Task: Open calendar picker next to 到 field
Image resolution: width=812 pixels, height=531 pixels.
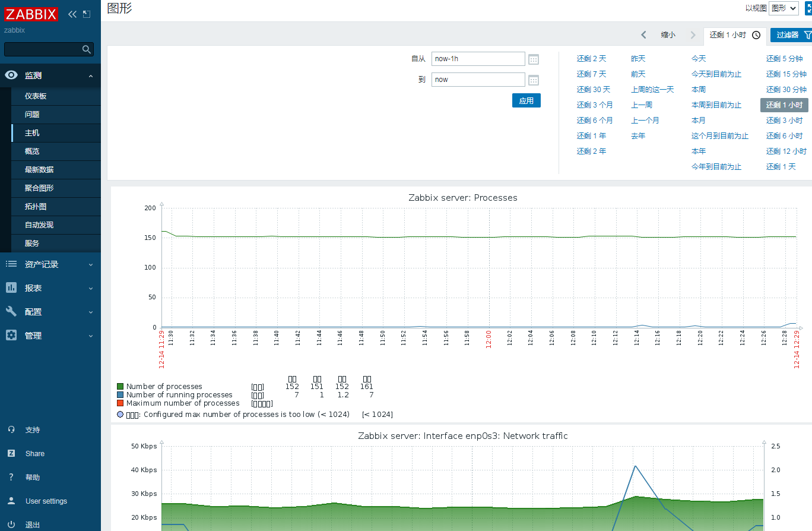Action: point(534,80)
